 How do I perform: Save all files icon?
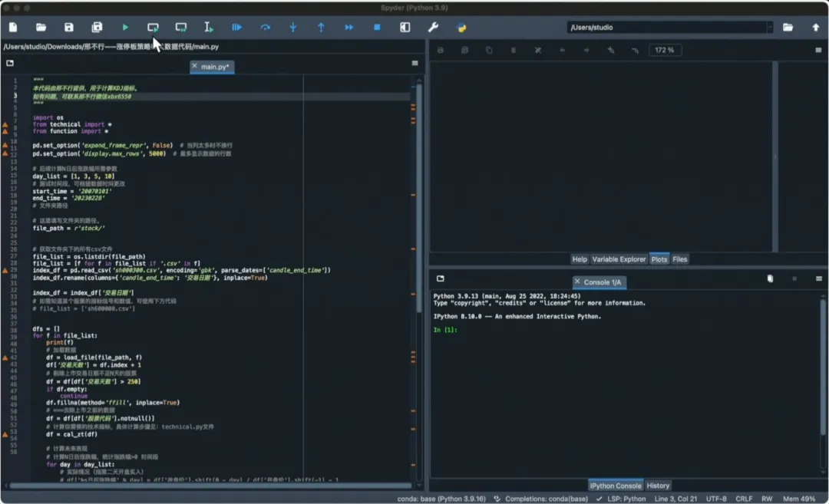(97, 28)
